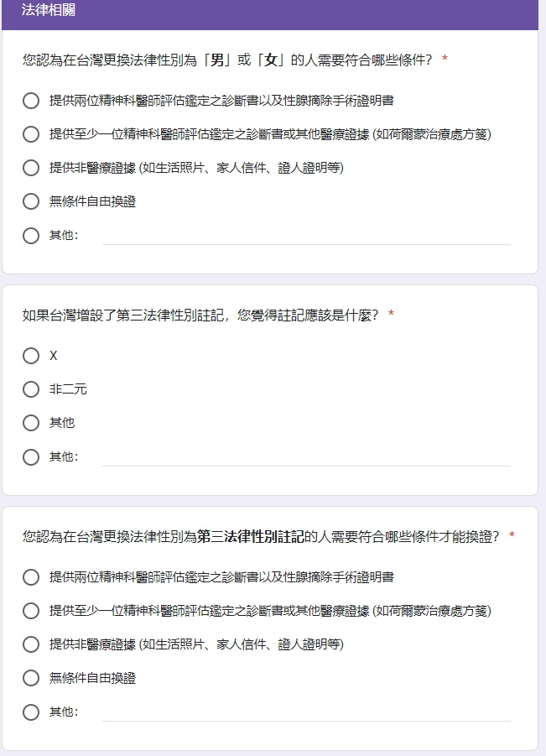Select 其他 radio with text field in second question
Image resolution: width=546 pixels, height=756 pixels.
[x=31, y=457]
